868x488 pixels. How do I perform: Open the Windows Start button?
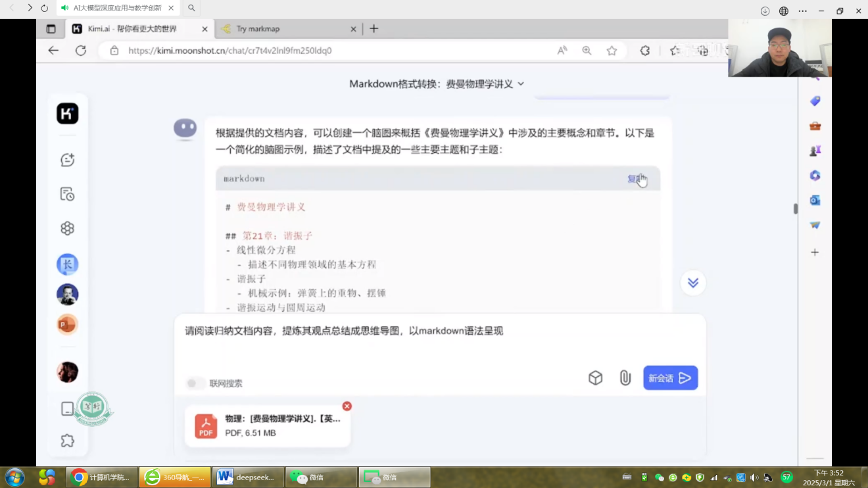click(x=14, y=477)
